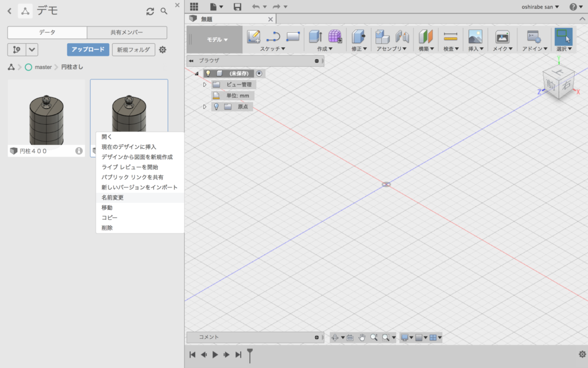Select the new component tool
The width and height of the screenshot is (588, 368).
382,36
